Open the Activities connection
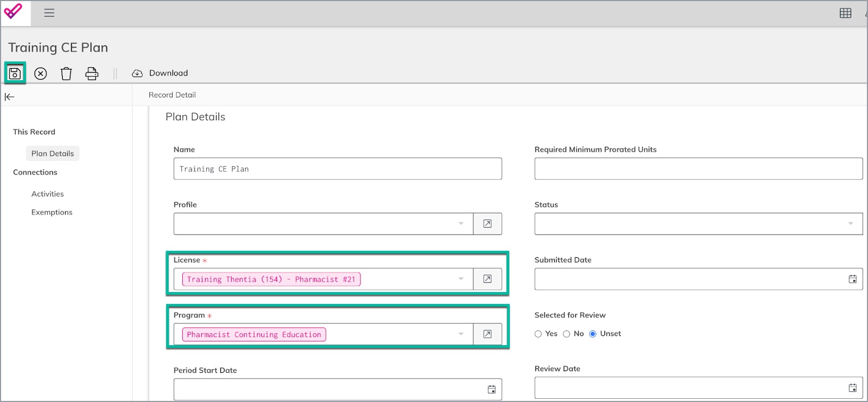Screen dimensions: 868x402 tap(48, 194)
